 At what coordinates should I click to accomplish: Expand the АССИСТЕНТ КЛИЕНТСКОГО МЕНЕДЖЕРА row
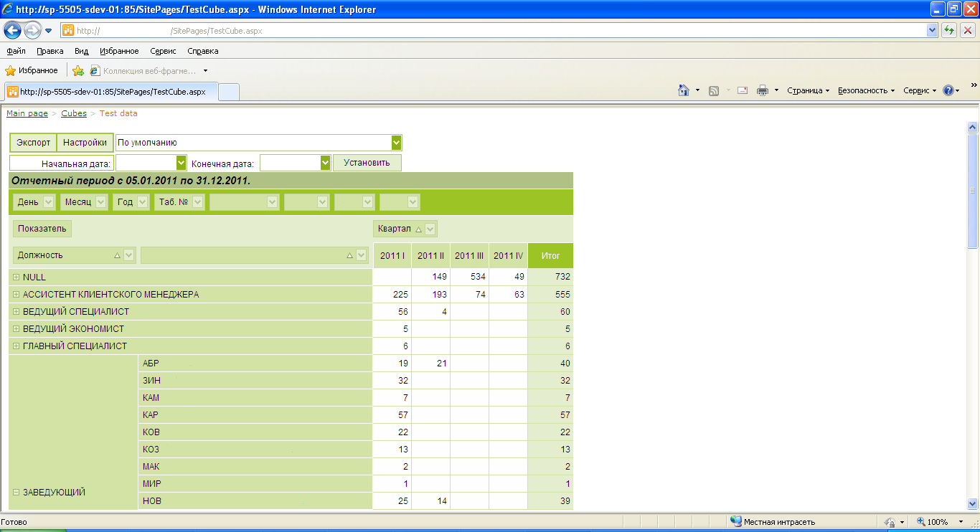(16, 294)
